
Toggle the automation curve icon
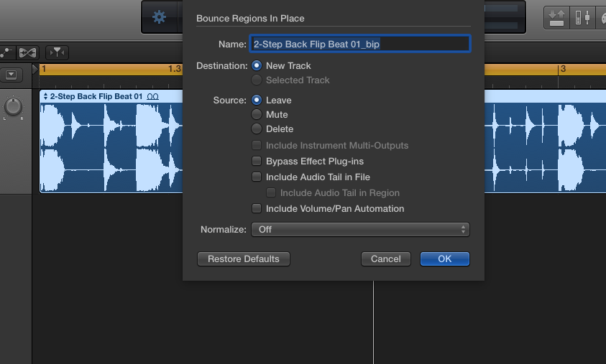[7, 52]
